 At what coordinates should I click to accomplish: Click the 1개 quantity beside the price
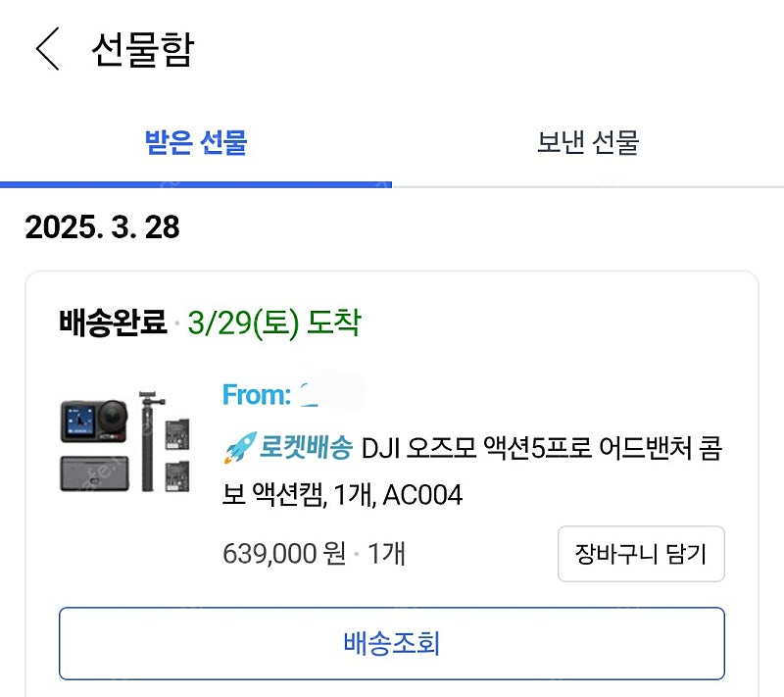coord(386,554)
